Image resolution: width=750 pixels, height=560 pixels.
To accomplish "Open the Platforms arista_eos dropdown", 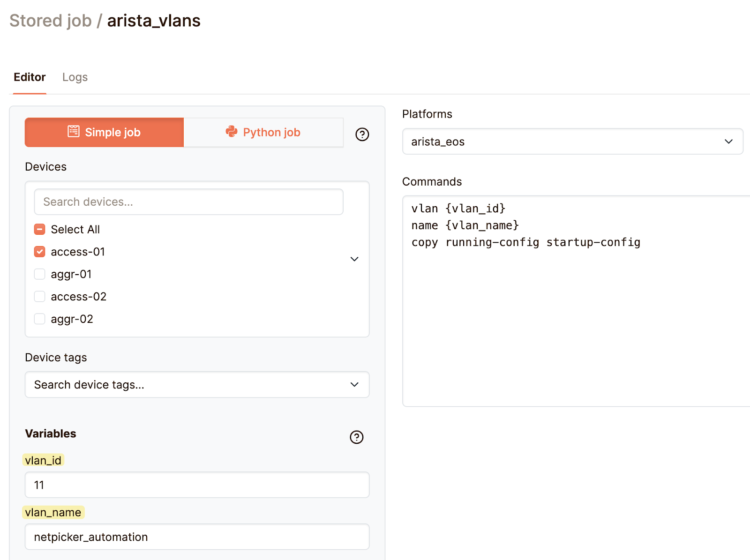I will (x=572, y=142).
